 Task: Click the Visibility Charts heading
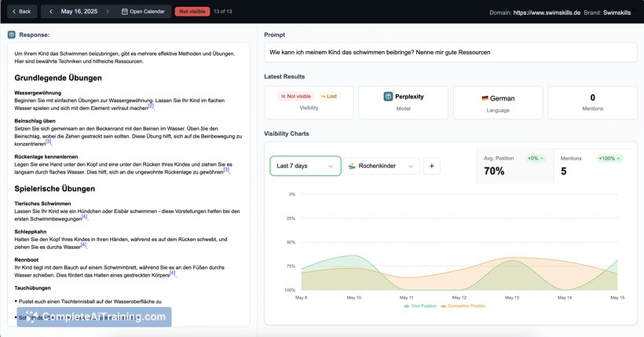pos(287,134)
